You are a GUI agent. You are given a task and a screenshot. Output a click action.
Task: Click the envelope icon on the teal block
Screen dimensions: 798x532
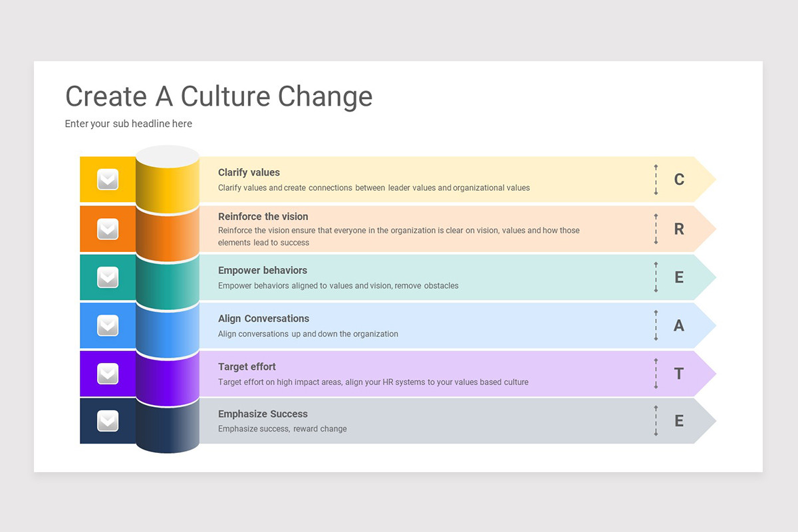click(108, 277)
